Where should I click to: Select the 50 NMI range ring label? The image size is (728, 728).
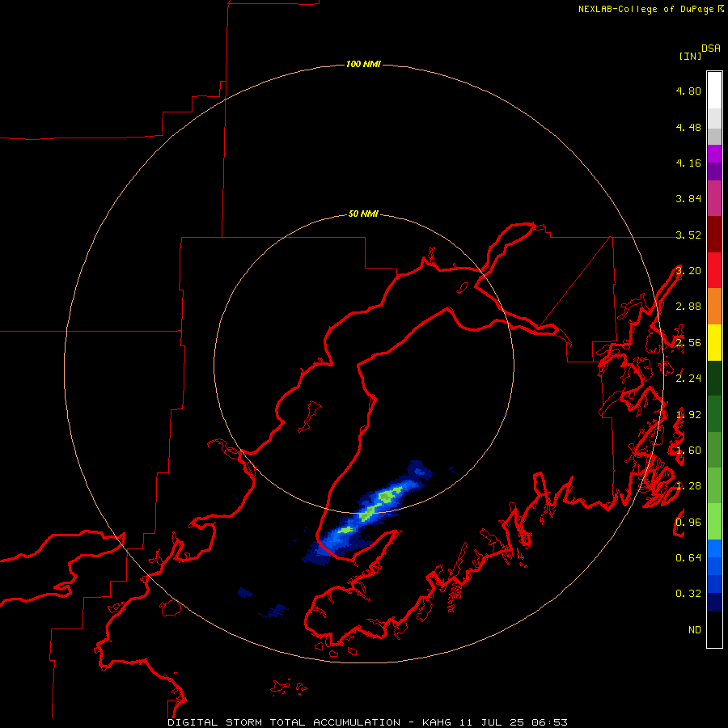363,214
